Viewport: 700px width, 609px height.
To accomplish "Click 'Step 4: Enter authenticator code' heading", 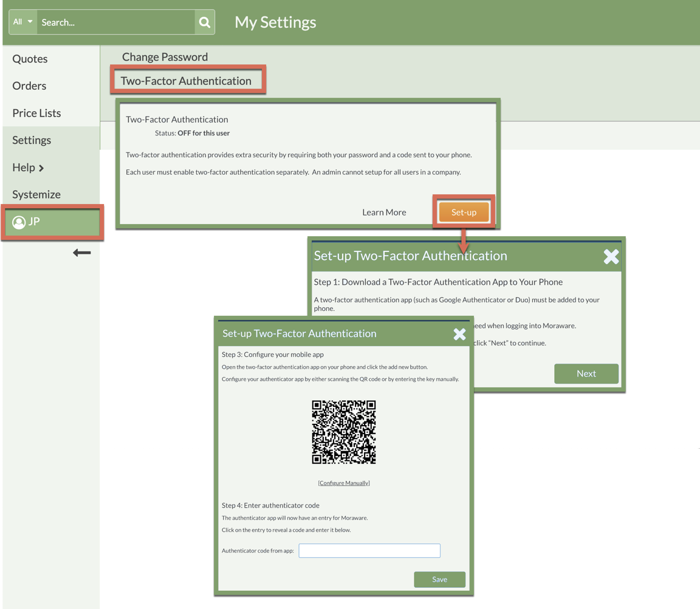I will (x=270, y=506).
